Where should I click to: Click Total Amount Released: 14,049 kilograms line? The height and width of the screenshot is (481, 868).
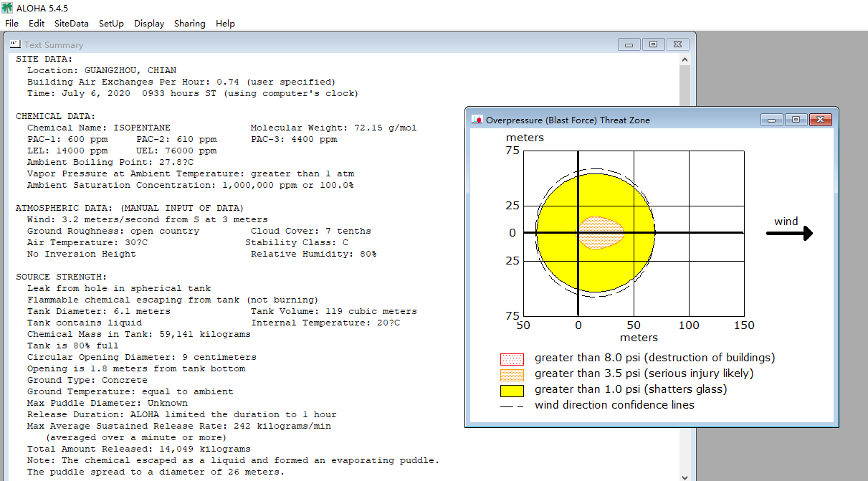[139, 449]
